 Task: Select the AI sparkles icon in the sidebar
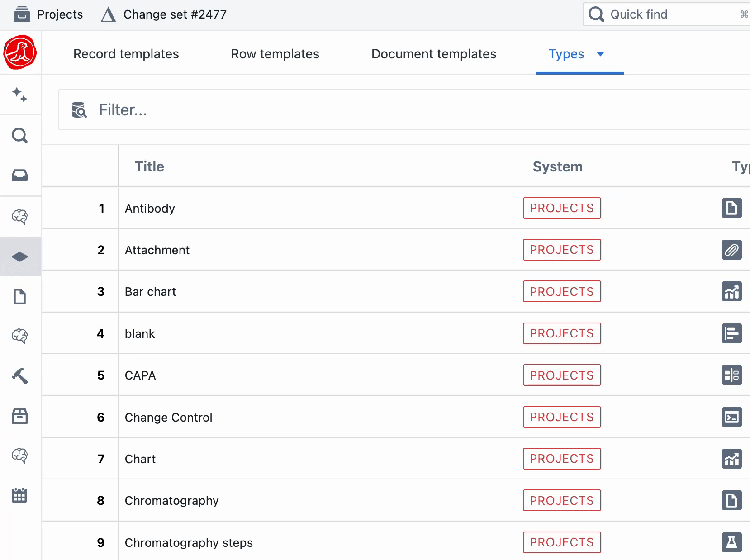(20, 95)
